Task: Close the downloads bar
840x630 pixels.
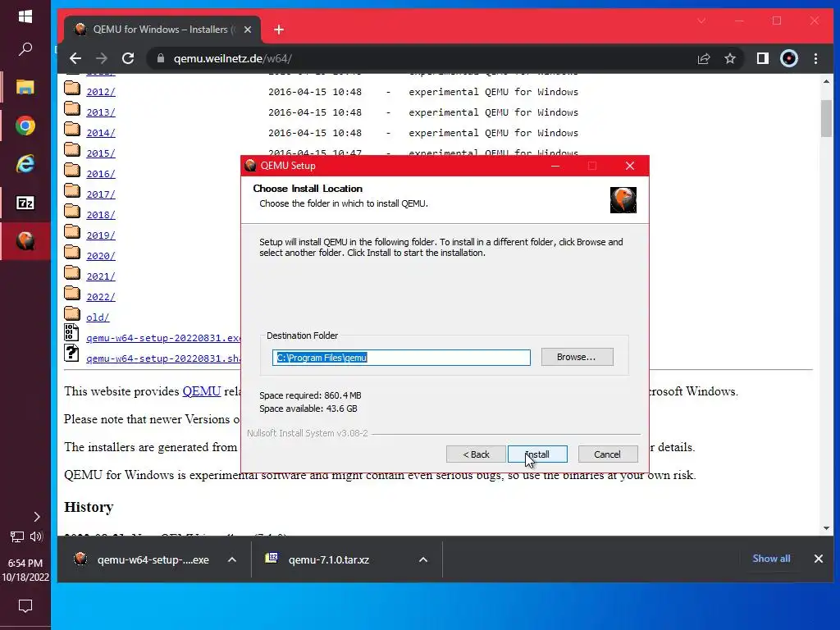Action: click(x=818, y=559)
